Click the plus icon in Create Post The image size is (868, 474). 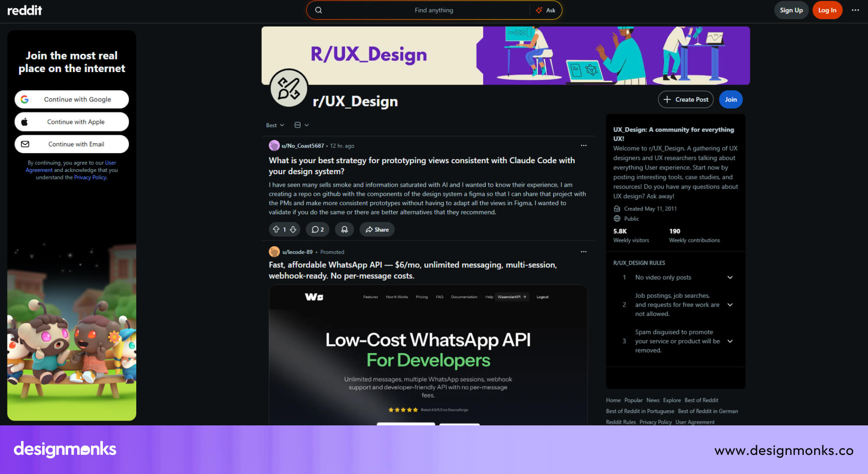click(667, 99)
